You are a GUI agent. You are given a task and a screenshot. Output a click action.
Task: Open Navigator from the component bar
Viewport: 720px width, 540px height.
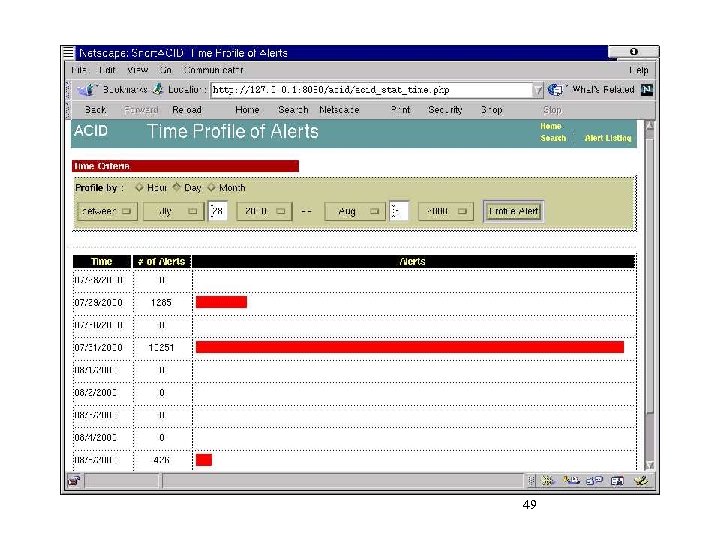click(x=547, y=481)
